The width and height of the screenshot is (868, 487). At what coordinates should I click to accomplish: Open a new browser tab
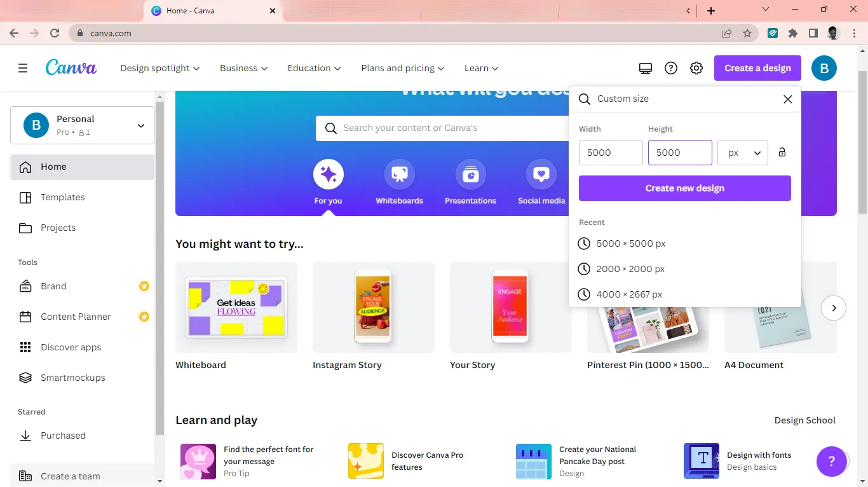point(711,11)
